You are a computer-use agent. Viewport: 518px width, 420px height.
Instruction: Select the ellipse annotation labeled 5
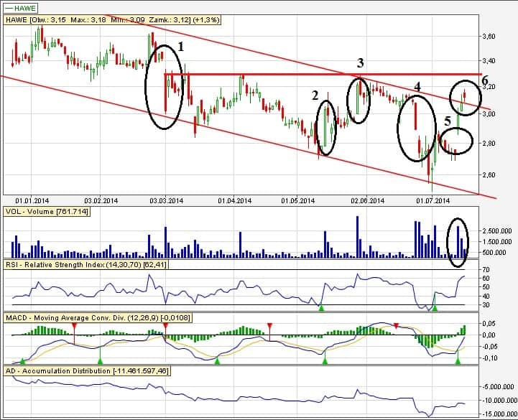pos(455,140)
